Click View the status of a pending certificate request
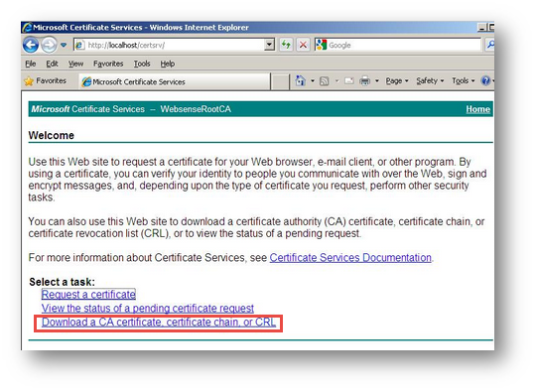 tap(148, 309)
